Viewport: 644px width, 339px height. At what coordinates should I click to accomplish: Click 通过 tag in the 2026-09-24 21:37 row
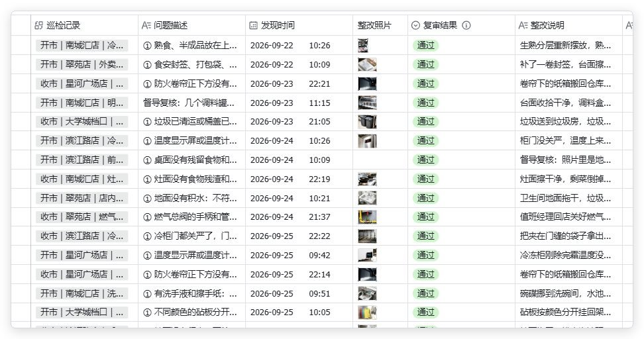click(x=425, y=217)
